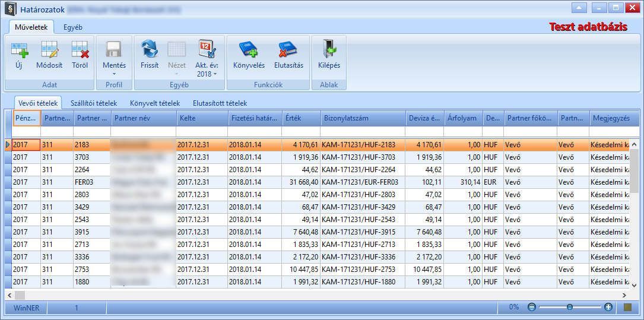The image size is (644, 320).
Task: Open the Elutasított tételek tab
Action: 220,103
